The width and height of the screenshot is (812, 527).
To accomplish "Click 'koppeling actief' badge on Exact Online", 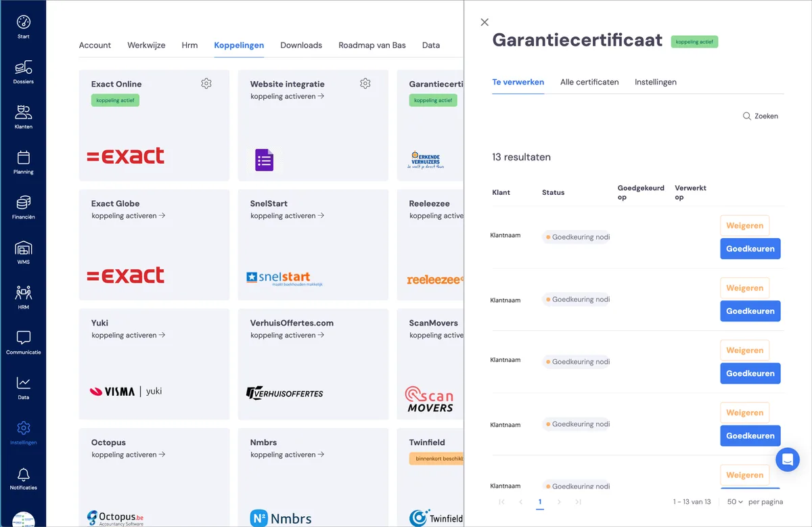I will coord(115,100).
